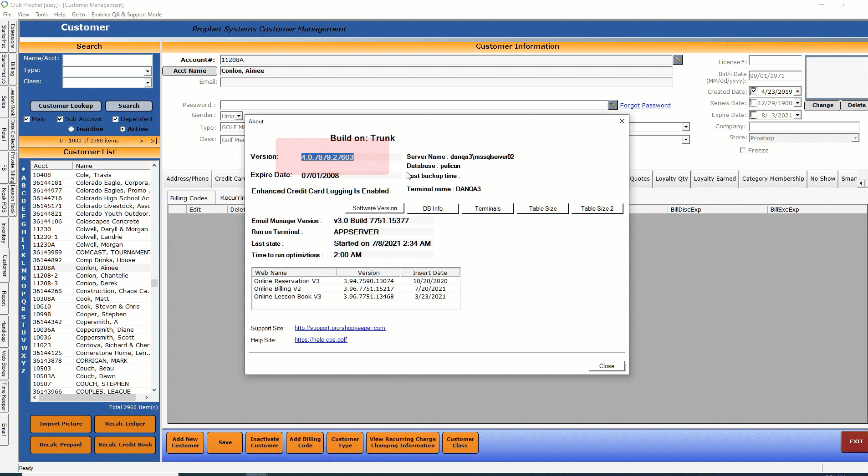Image resolution: width=868 pixels, height=476 pixels.
Task: Open the support.pro-shopkeeper.com link
Action: 340,328
